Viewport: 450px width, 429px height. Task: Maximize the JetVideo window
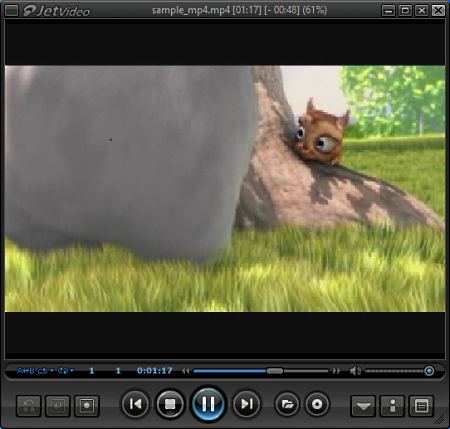[405, 11]
